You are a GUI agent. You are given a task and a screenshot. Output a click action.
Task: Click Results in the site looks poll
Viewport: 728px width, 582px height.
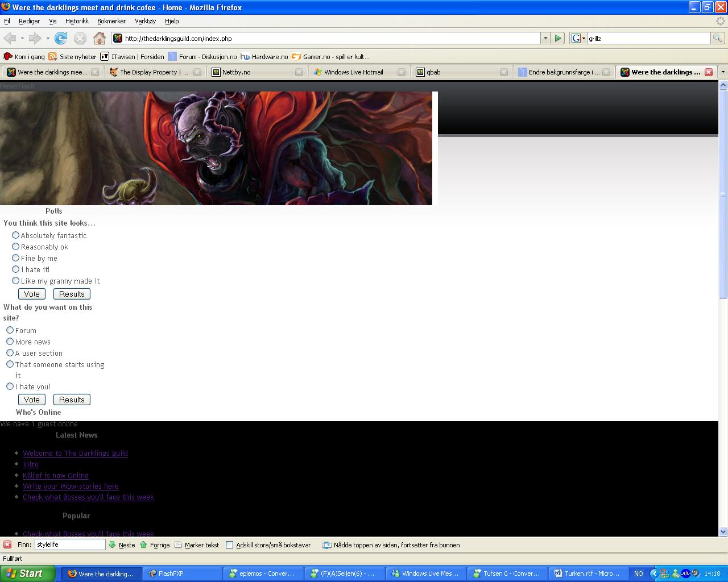[x=72, y=294]
